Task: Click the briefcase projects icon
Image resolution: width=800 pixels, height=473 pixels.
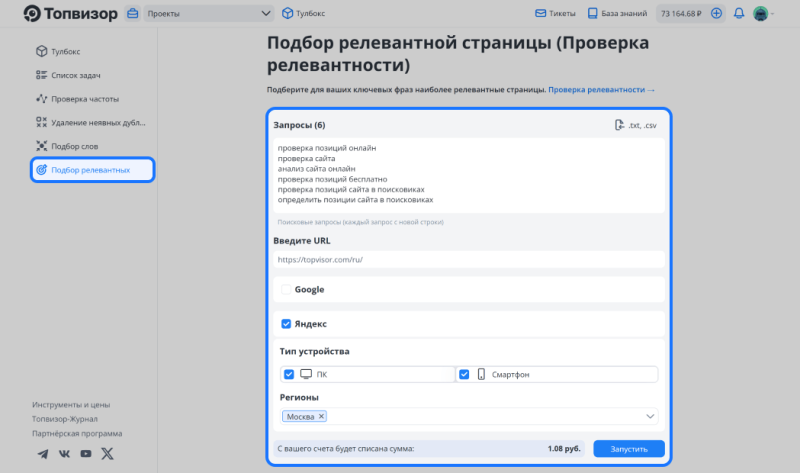Action: [x=133, y=13]
